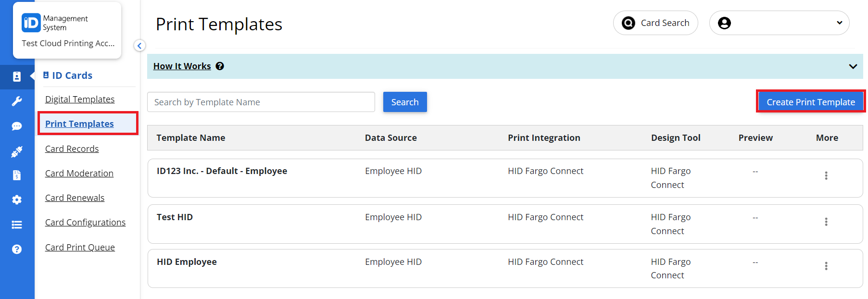Click the Card Search button
868x299 pixels.
(655, 23)
